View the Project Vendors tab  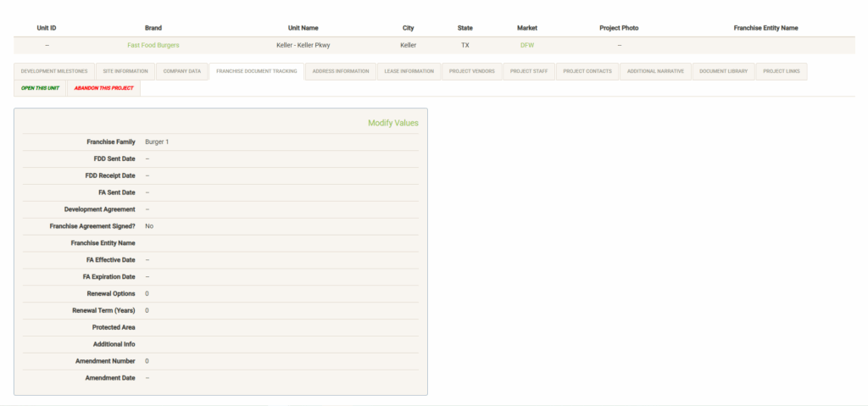pos(473,71)
